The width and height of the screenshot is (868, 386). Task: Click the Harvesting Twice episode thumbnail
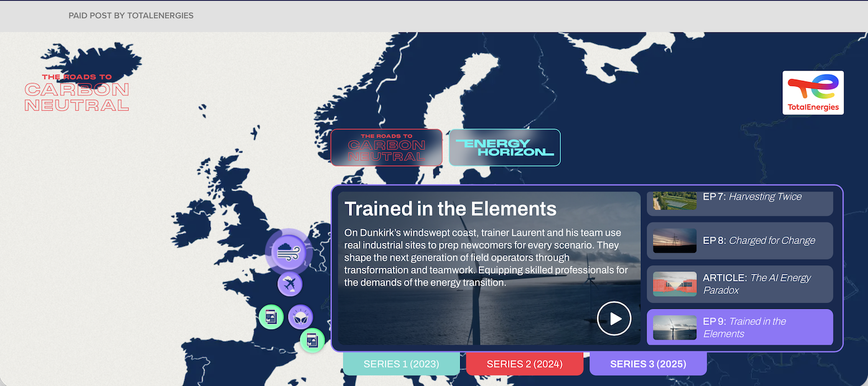[x=675, y=200]
